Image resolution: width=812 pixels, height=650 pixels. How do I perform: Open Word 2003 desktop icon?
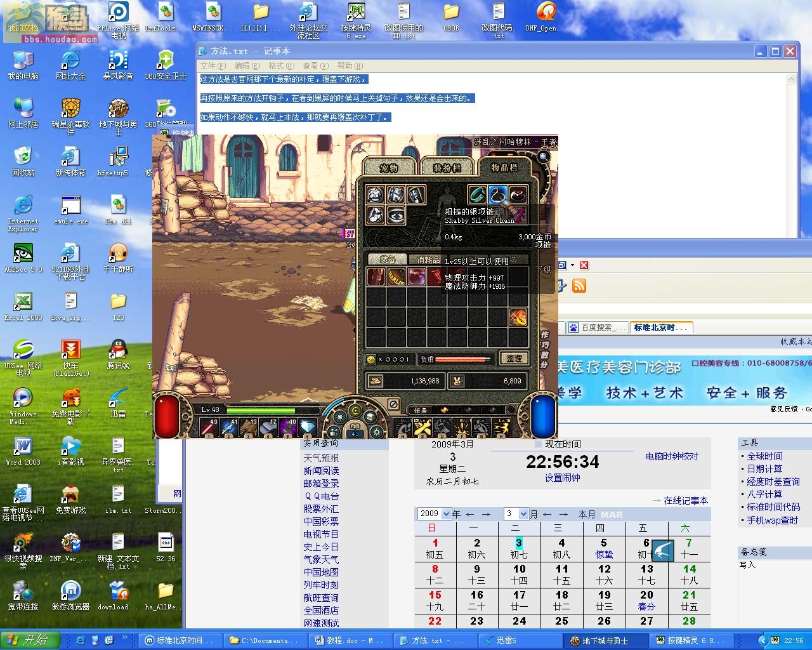(x=23, y=451)
